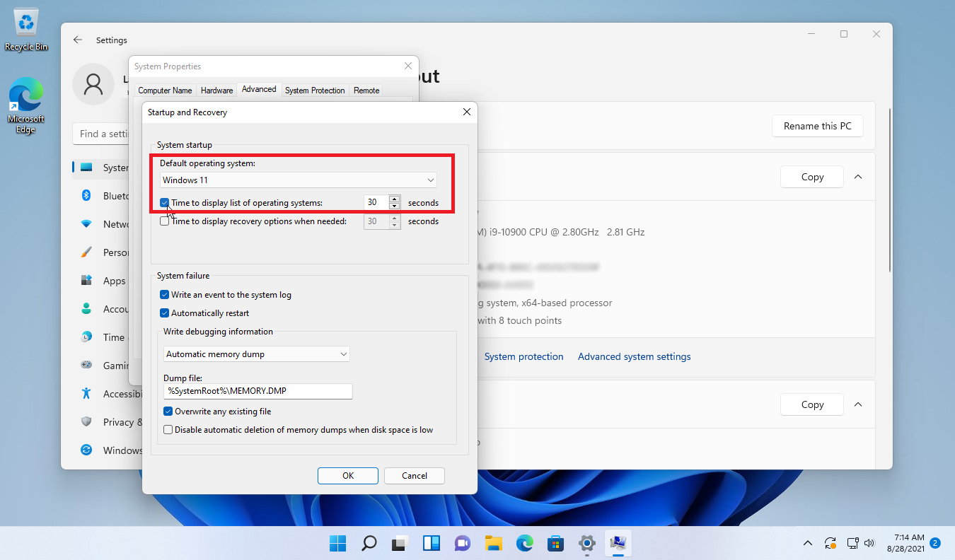
Task: Switch to Computer Name tab
Action: [165, 91]
